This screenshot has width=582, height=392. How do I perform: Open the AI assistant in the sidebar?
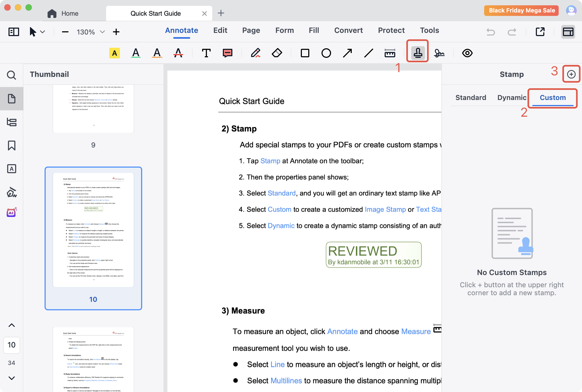click(x=12, y=212)
